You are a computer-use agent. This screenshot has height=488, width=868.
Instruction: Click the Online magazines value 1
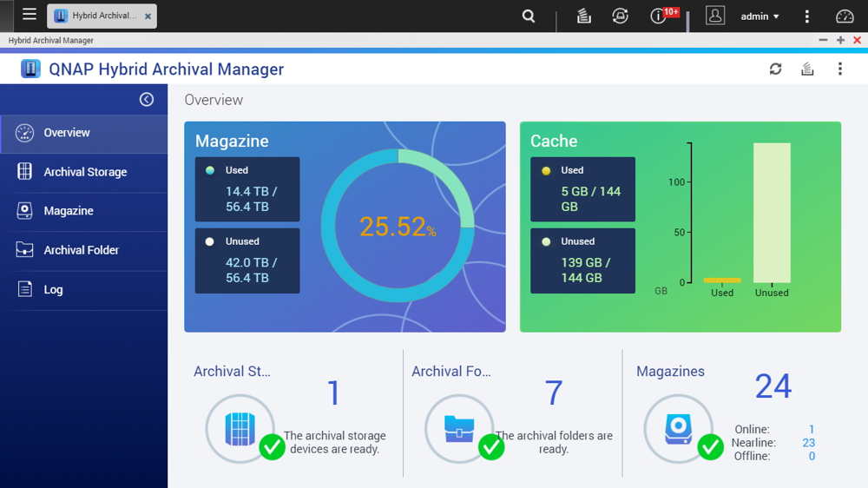[811, 429]
